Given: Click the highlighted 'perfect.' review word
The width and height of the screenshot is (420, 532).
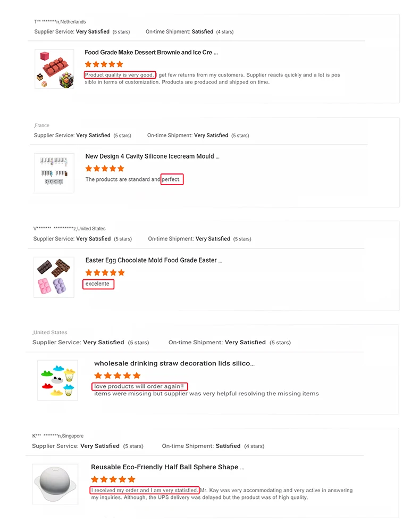Looking at the screenshot, I should click(x=172, y=179).
